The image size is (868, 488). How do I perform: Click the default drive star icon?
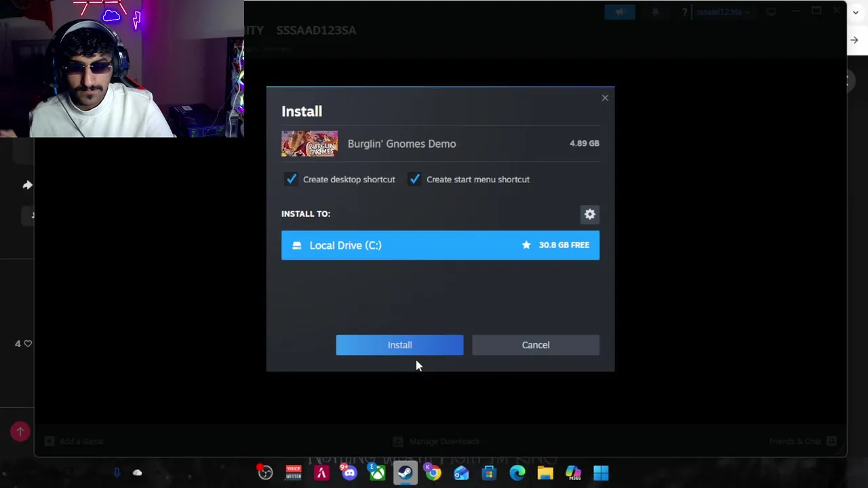point(526,245)
